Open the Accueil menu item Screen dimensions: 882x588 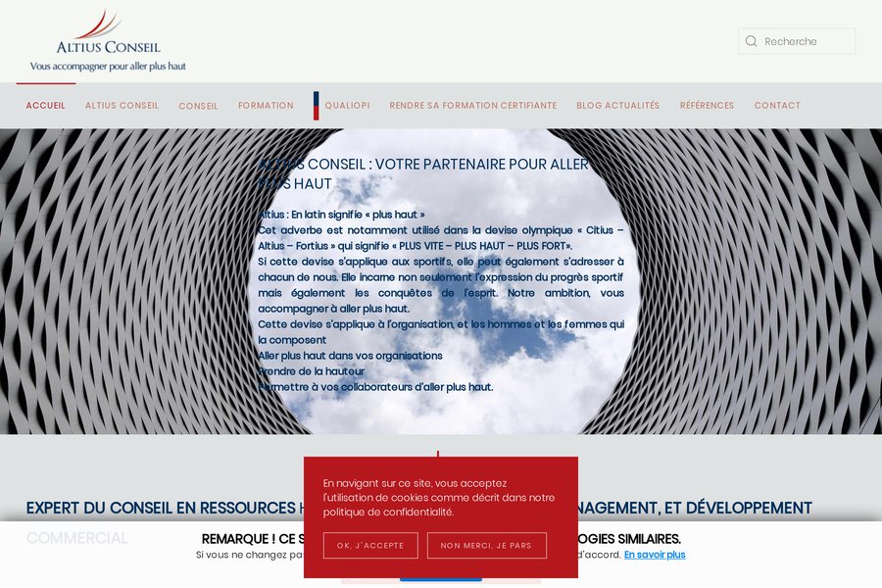(x=45, y=105)
